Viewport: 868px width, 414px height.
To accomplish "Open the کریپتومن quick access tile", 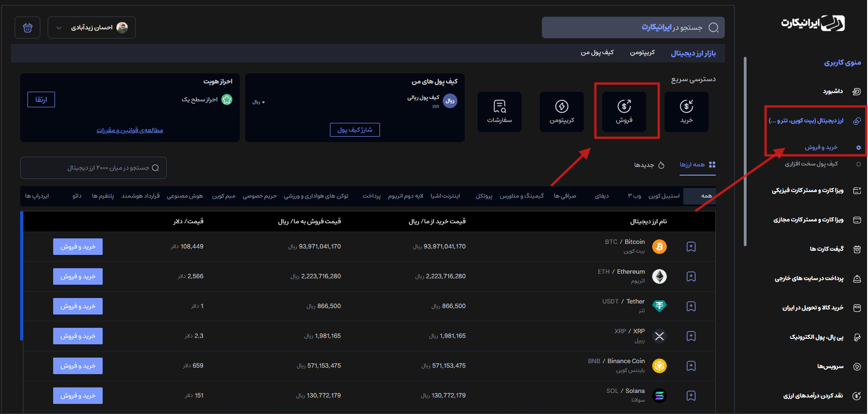I will click(x=561, y=112).
